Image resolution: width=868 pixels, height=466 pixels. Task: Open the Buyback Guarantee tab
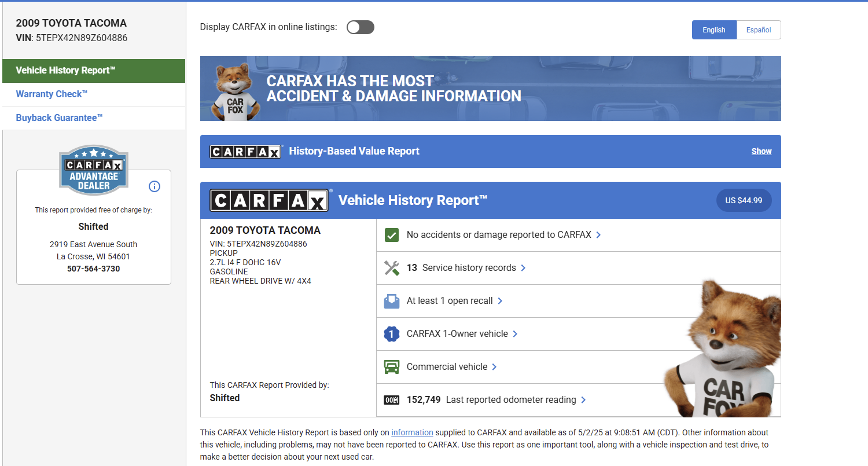(x=59, y=118)
